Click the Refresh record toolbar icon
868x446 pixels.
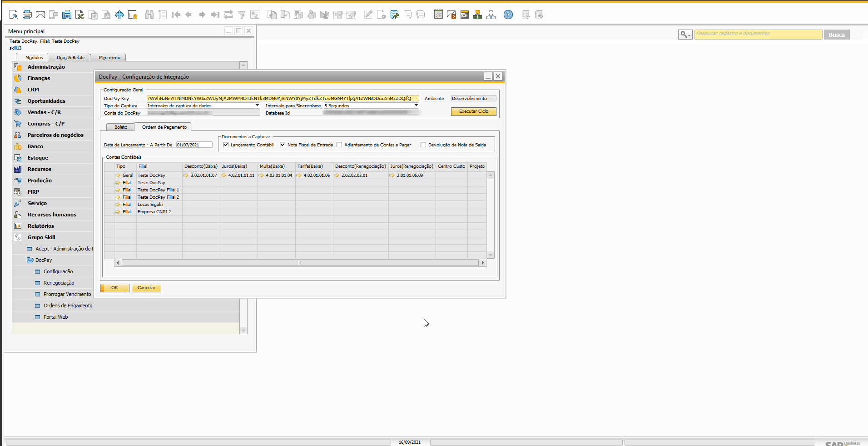(x=228, y=15)
